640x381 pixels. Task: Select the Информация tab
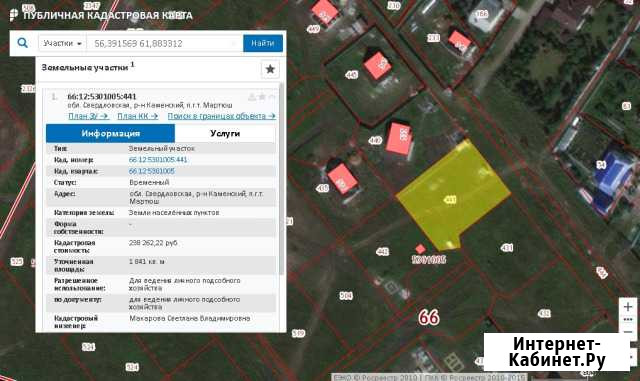click(110, 134)
